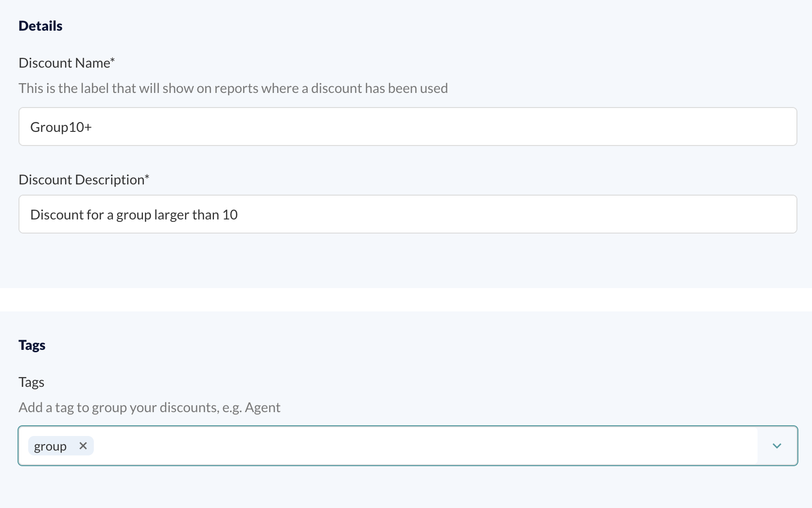Remove the group tag using its X icon
This screenshot has width=812, height=508.
(x=83, y=446)
